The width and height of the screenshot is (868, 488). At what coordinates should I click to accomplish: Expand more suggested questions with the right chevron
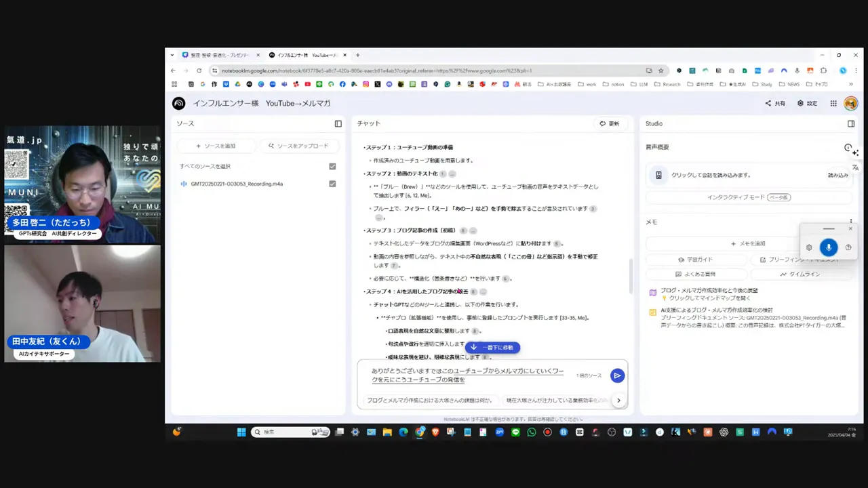[x=618, y=400]
